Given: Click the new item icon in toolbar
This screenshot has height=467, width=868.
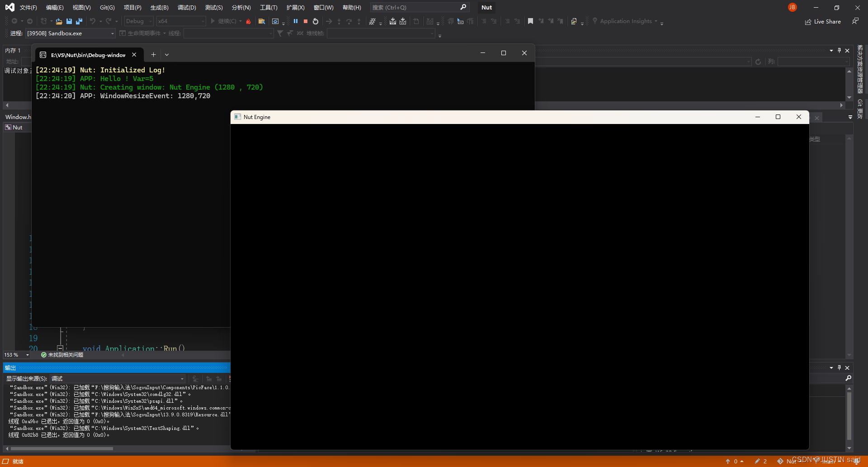Looking at the screenshot, I should pos(43,21).
